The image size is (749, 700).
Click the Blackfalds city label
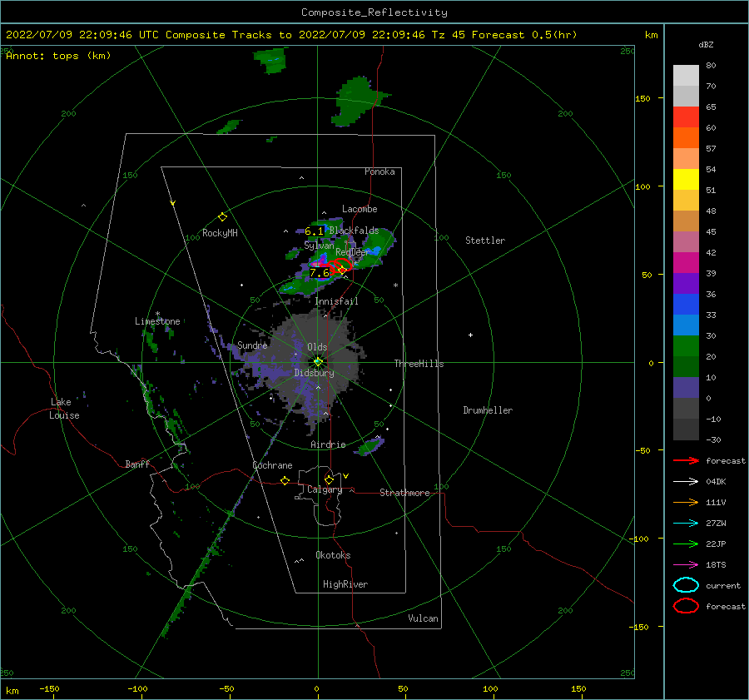pyautogui.click(x=354, y=231)
